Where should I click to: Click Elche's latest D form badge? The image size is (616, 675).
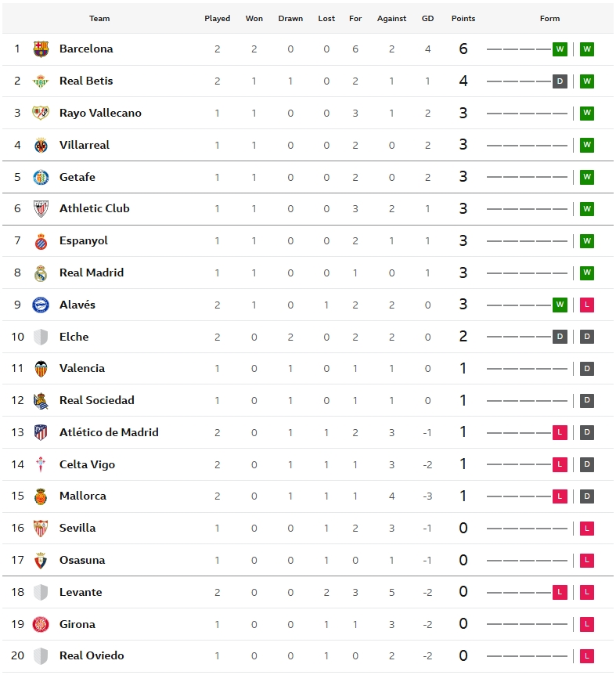587,337
